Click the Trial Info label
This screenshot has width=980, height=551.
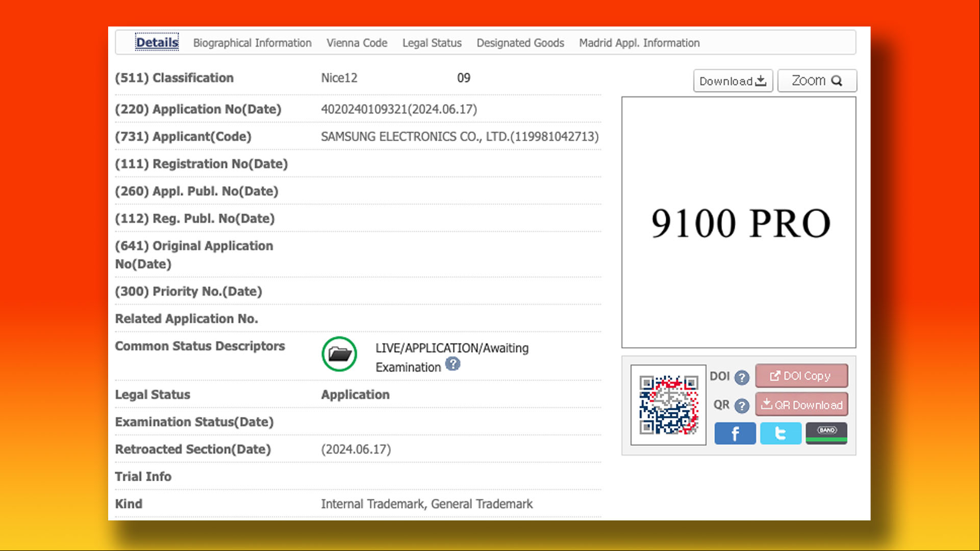pos(143,476)
